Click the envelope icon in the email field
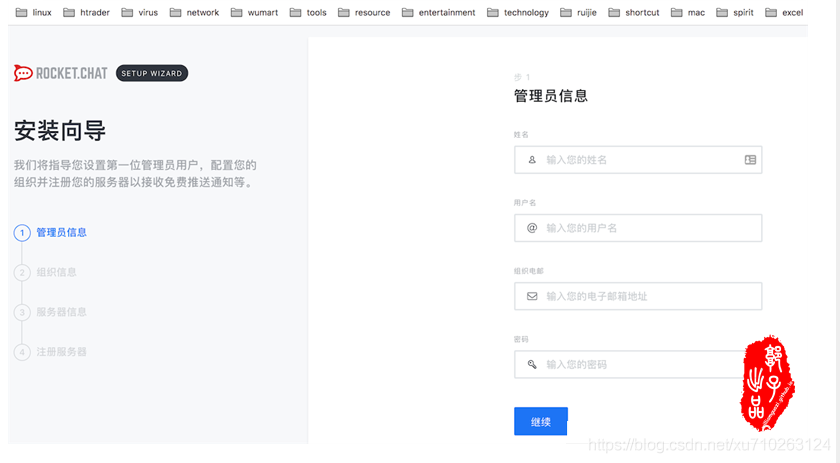This screenshot has height=463, width=840. point(532,296)
